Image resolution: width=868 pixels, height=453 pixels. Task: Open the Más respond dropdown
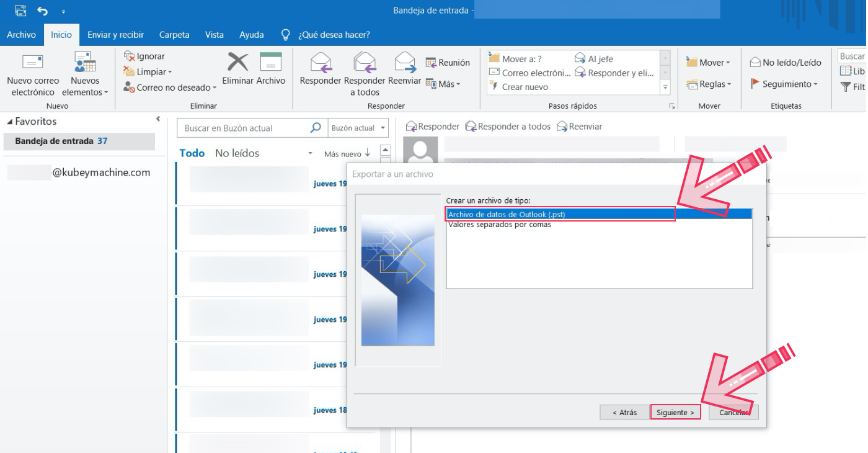point(443,84)
